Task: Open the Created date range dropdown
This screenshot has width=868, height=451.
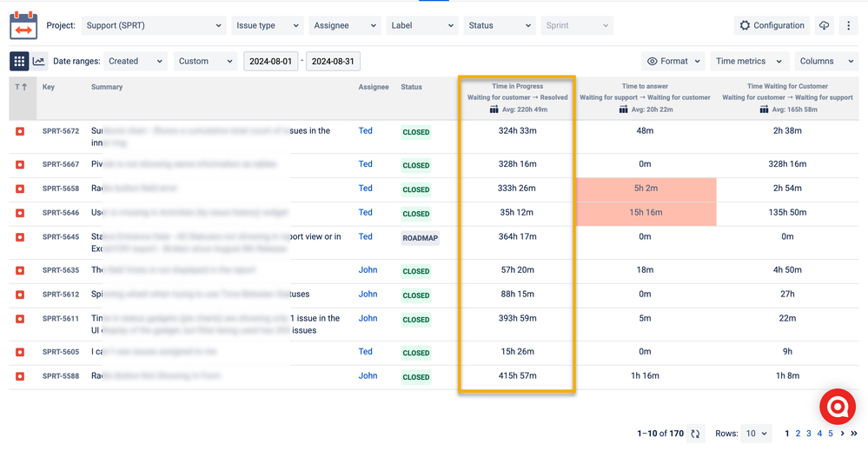Action: (x=136, y=62)
